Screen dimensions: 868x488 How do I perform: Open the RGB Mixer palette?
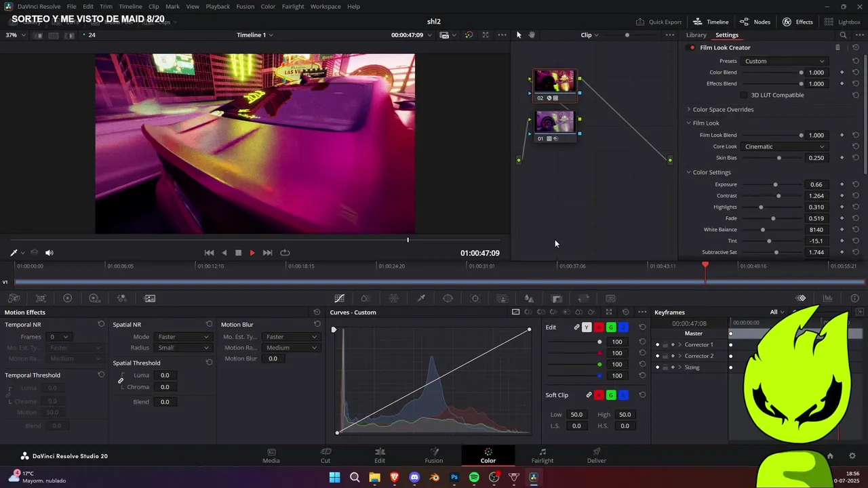click(121, 298)
